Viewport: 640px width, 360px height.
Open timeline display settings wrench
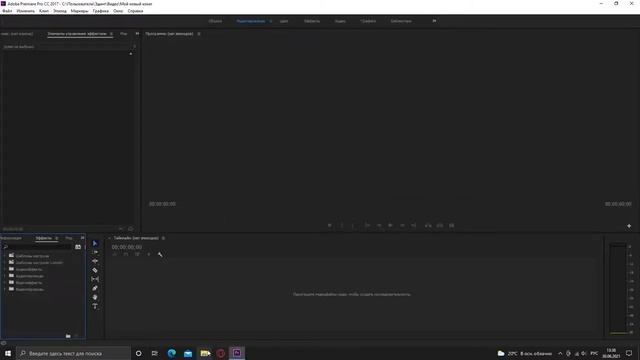point(160,255)
